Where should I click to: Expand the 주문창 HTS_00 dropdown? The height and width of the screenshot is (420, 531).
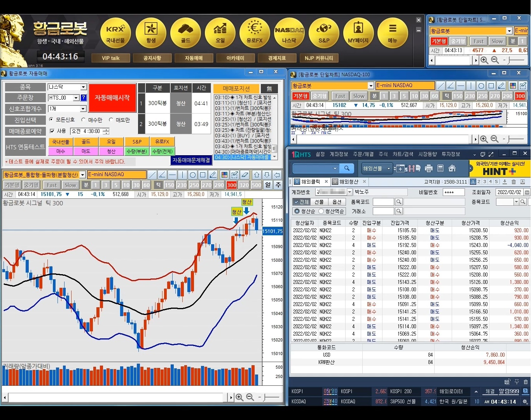coord(76,98)
